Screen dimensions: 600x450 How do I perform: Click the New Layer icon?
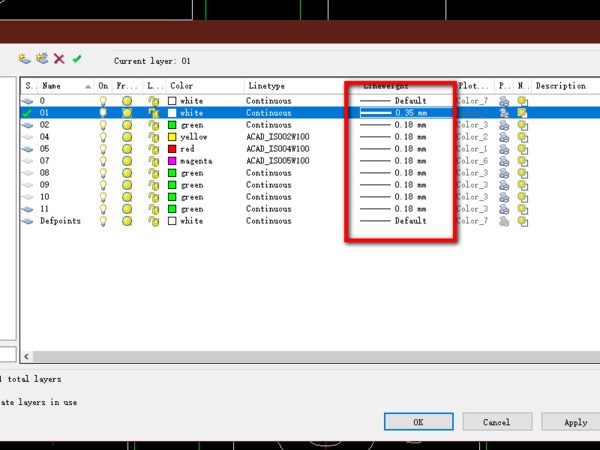tap(24, 60)
